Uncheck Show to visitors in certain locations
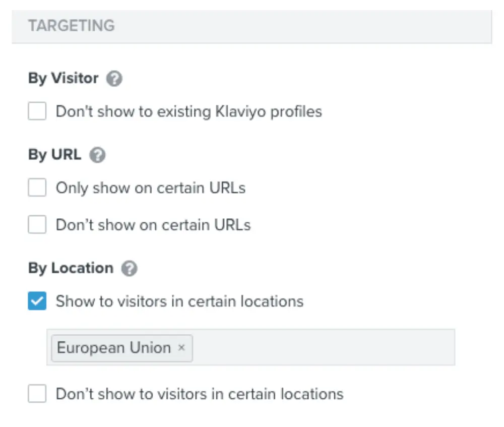The width and height of the screenshot is (504, 427). 37,301
